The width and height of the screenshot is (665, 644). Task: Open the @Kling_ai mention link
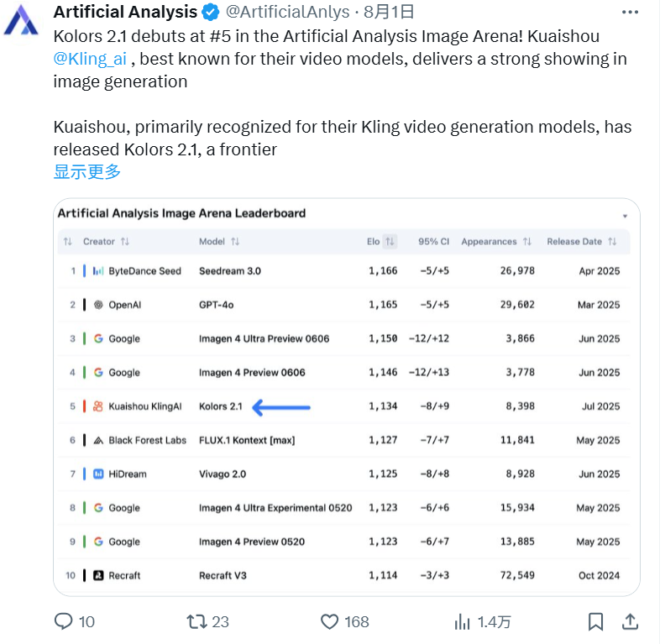(x=90, y=59)
